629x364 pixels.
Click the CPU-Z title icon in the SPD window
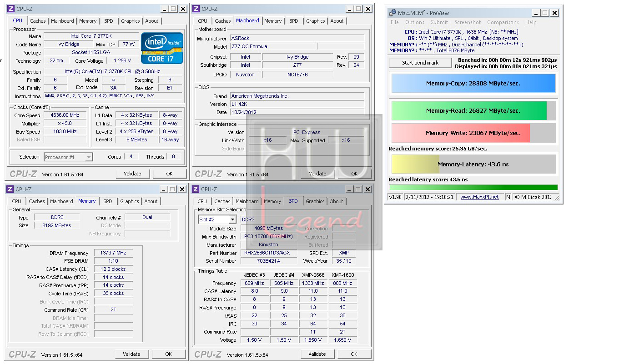(x=196, y=189)
